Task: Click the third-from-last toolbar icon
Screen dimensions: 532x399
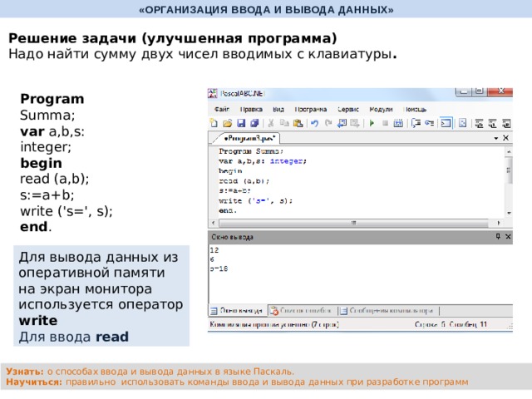Action: click(x=479, y=124)
